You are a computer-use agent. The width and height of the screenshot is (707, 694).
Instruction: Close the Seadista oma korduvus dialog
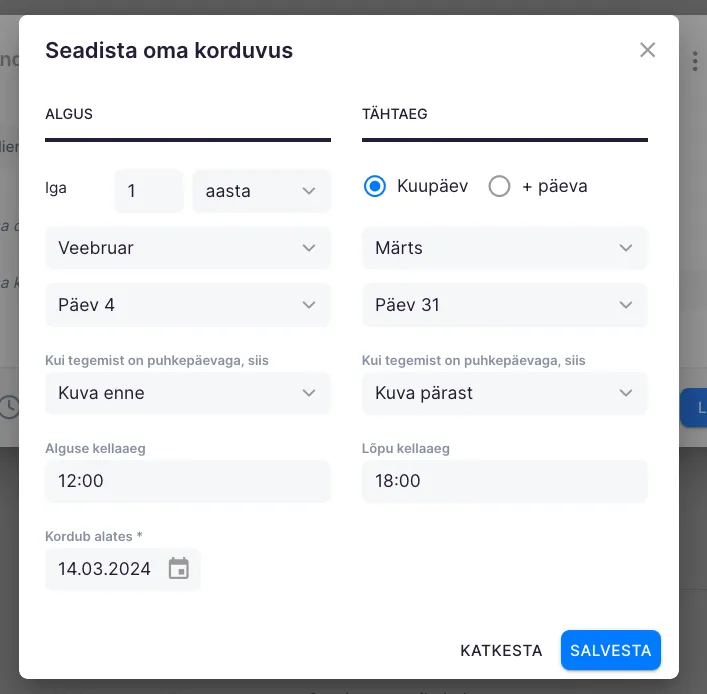(648, 50)
